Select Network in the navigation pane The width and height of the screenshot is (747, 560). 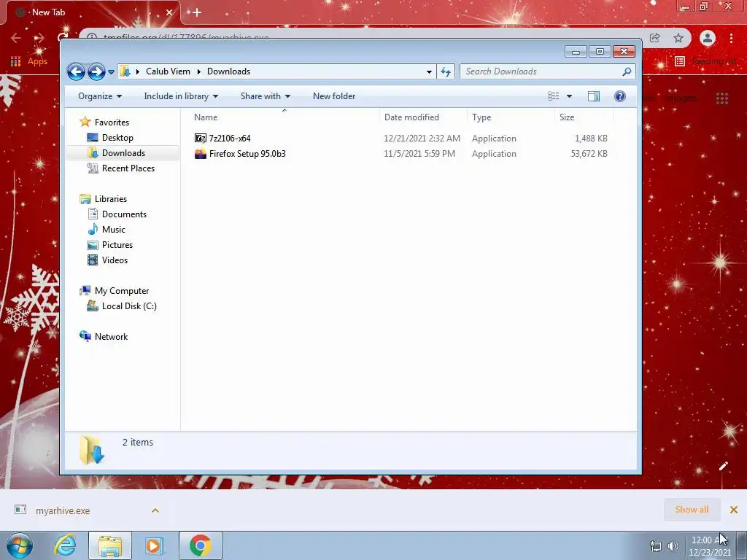click(x=111, y=336)
